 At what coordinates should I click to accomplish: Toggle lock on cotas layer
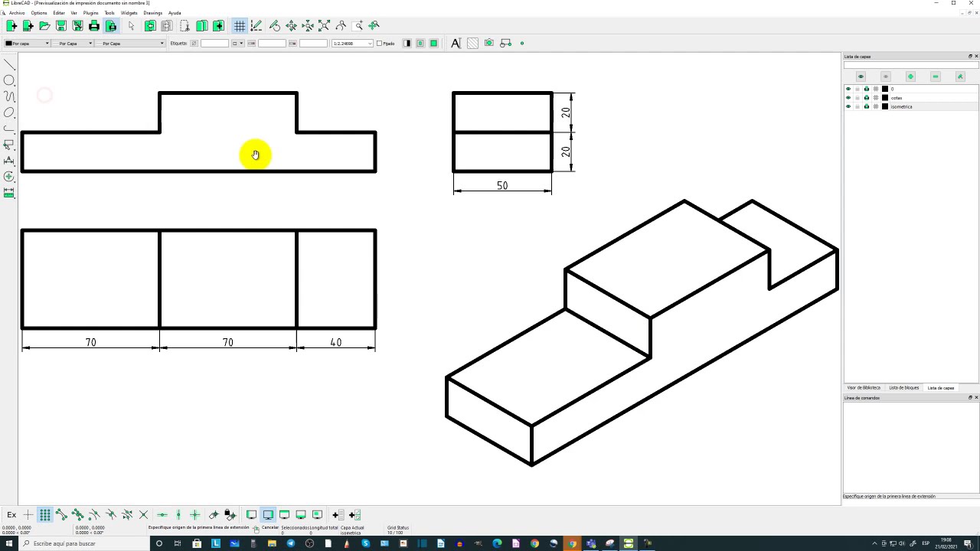point(857,98)
